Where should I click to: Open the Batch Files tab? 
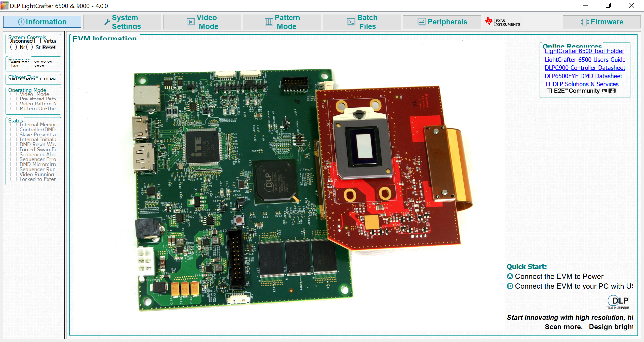(362, 22)
